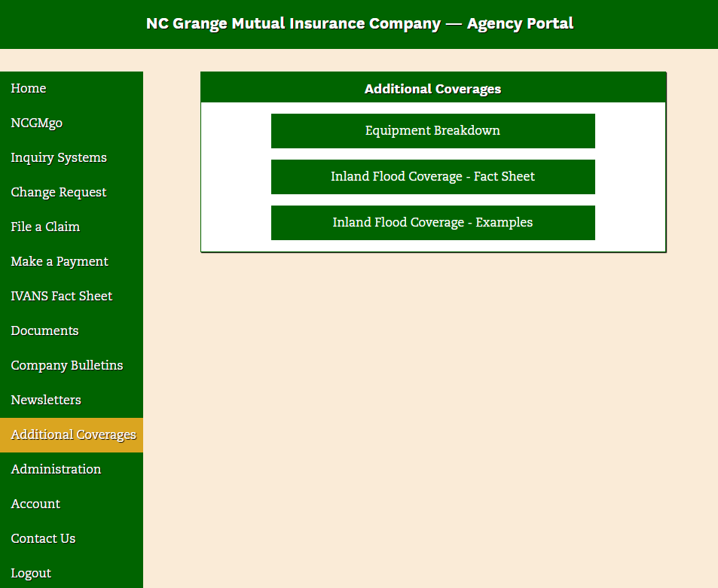This screenshot has width=718, height=588.
Task: Click the NC Grange Mutual Agency Portal title
Action: [x=359, y=23]
